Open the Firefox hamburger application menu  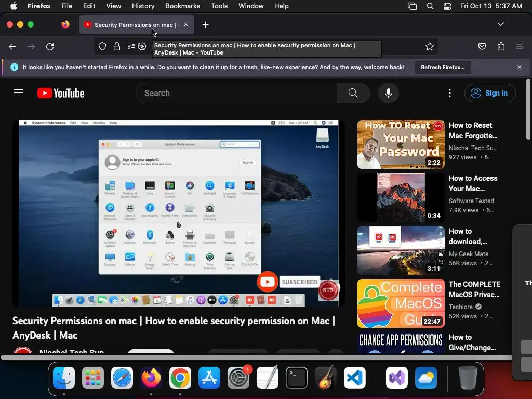[519, 46]
